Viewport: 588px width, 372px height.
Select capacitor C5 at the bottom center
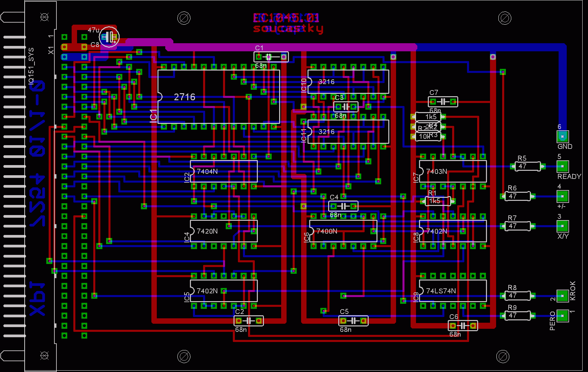pos(353,321)
